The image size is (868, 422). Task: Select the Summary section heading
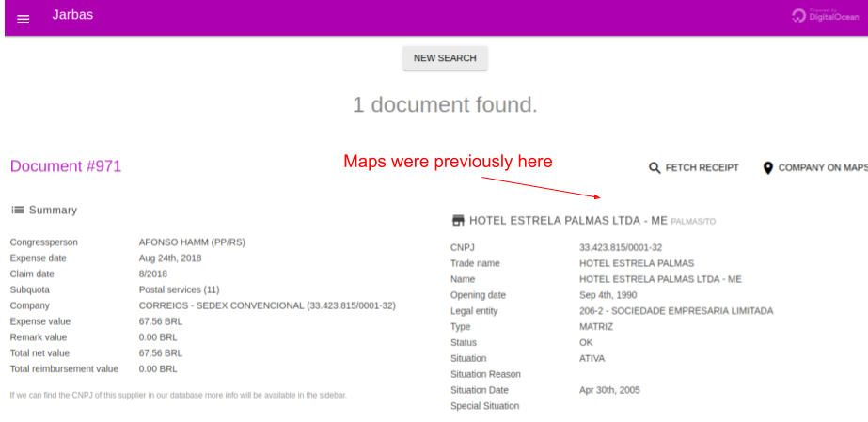[x=53, y=211]
